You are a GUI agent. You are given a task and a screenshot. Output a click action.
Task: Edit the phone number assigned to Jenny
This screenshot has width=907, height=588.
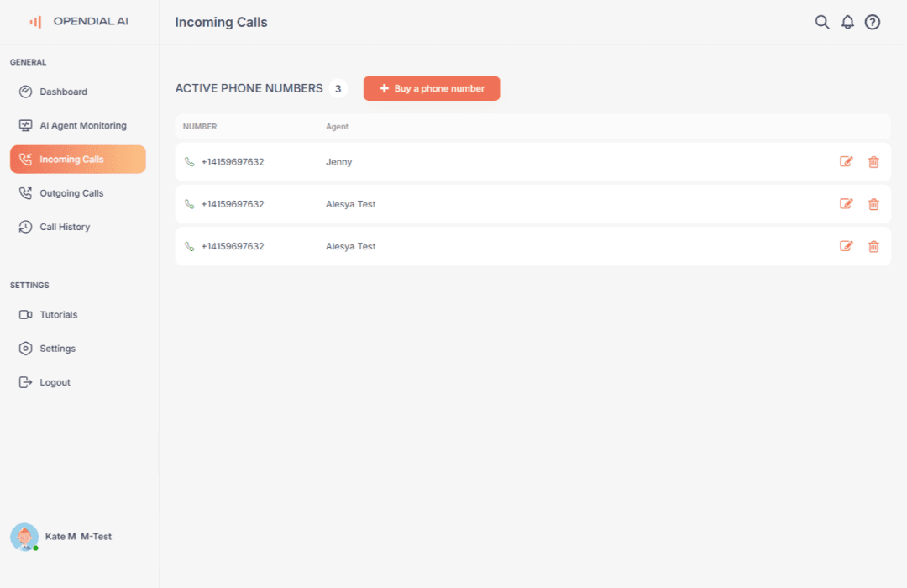pos(847,161)
